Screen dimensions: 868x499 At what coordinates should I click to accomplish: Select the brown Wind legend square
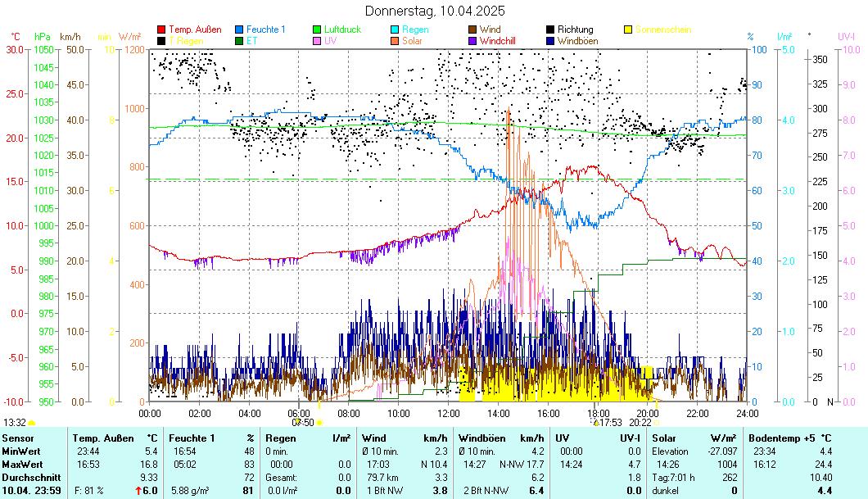472,29
